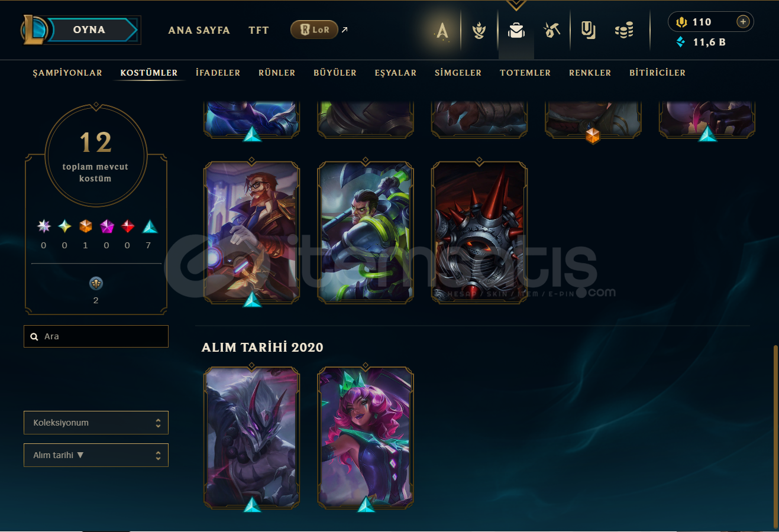Open the Clash trophy icon

[x=479, y=30]
